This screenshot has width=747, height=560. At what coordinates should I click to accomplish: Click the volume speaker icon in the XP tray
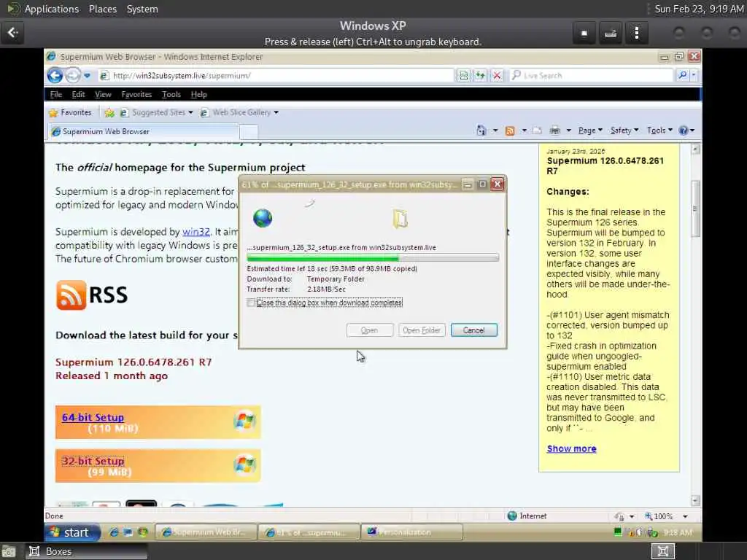coord(639,532)
